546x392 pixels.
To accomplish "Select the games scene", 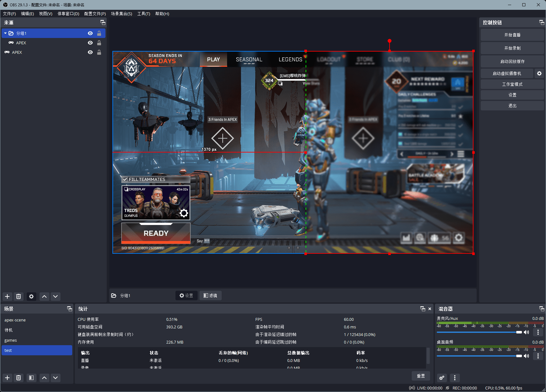I will (x=37, y=340).
